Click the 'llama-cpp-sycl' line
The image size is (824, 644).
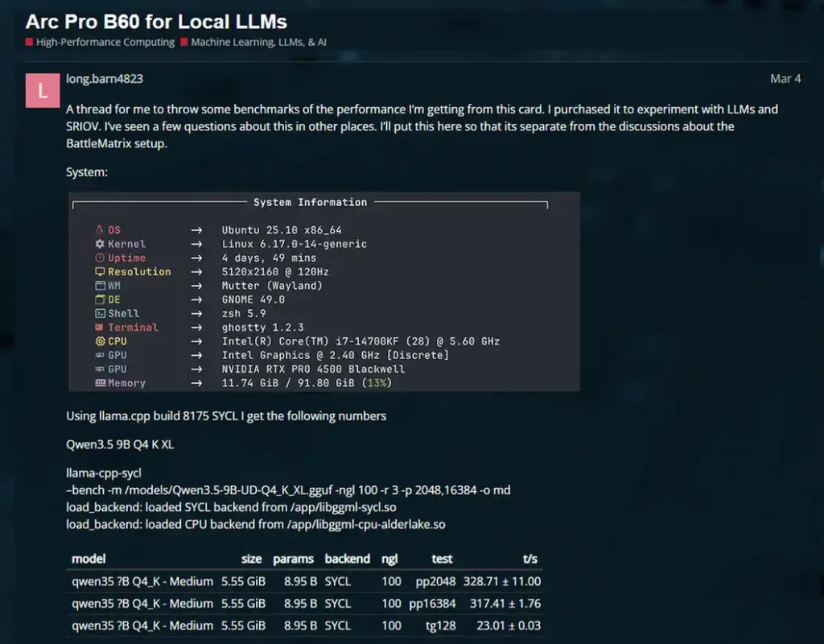104,473
